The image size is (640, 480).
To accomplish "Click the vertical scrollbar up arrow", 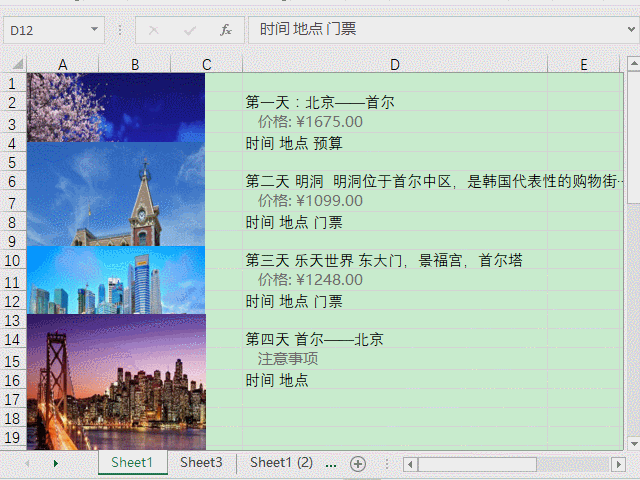I will (x=633, y=64).
